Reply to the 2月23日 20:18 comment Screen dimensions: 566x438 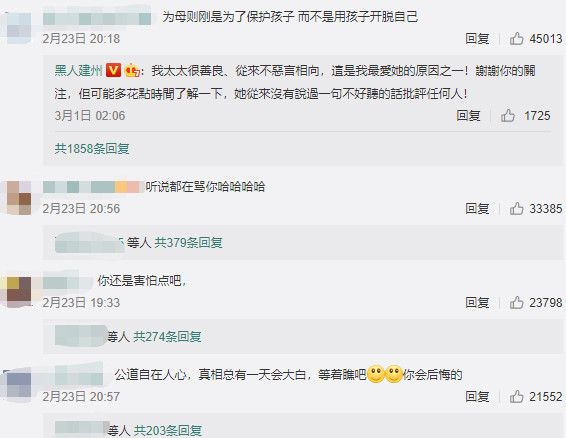(477, 38)
